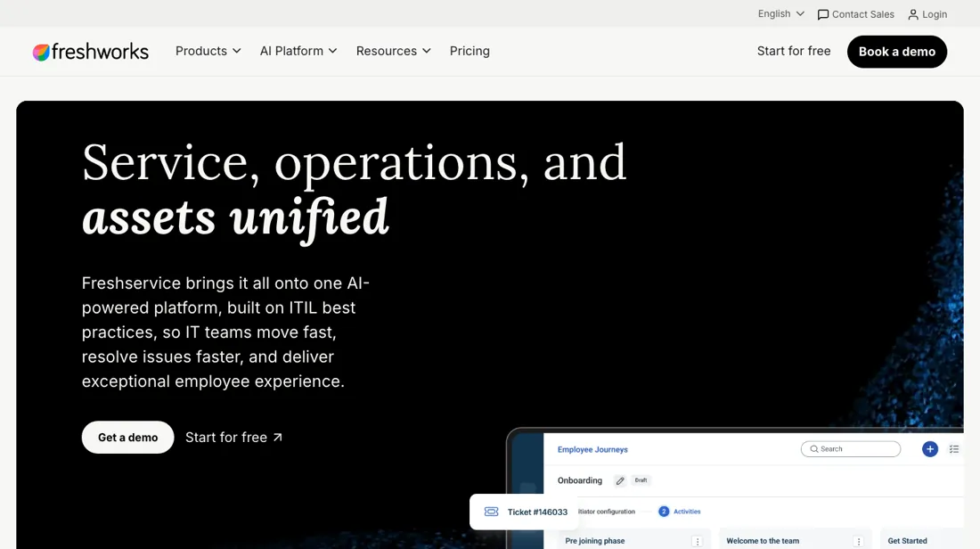Viewport: 980px width, 549px height.
Task: Open the Pre joining phase options menu
Action: coord(698,542)
